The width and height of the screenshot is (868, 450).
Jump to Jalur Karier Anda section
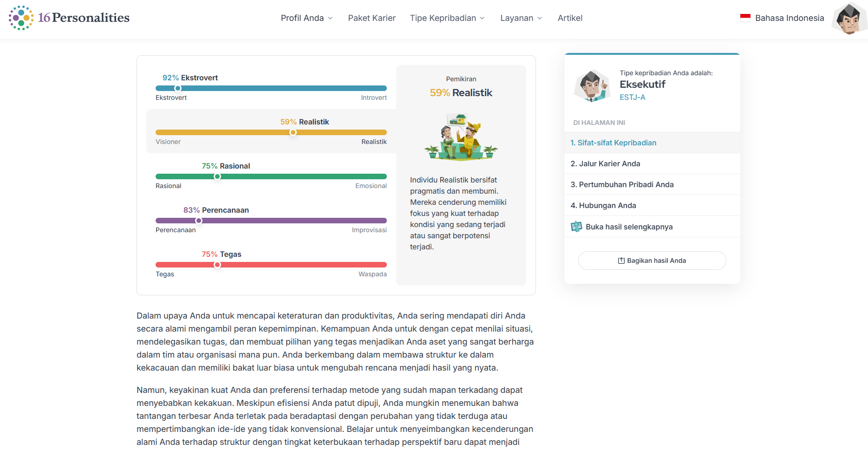605,163
